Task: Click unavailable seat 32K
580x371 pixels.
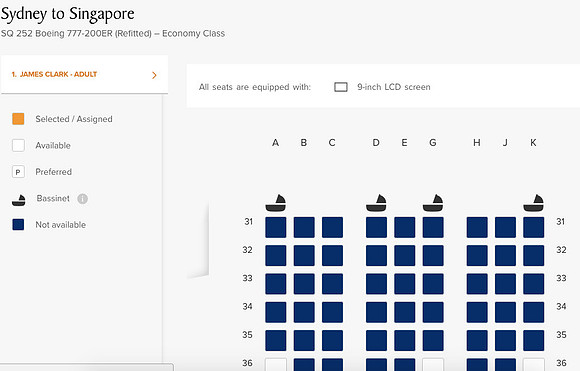Action: click(x=533, y=256)
